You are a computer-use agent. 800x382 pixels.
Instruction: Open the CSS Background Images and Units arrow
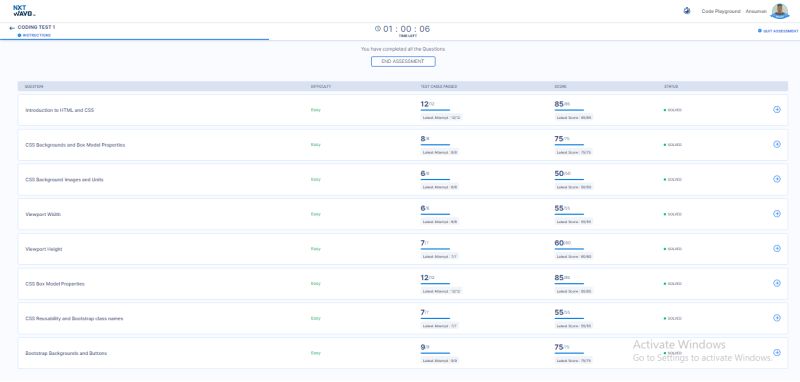(x=777, y=179)
